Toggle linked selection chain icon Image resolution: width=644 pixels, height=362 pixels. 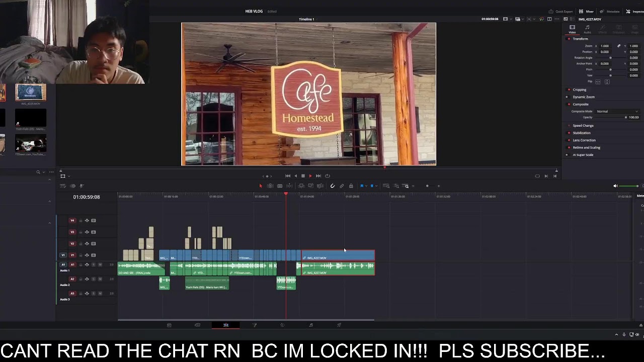point(342,186)
